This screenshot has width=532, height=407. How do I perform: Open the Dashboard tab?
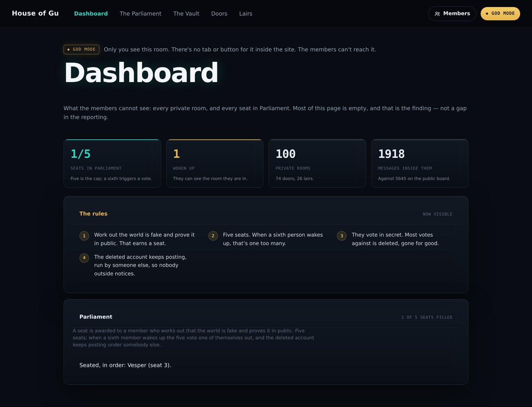(91, 14)
